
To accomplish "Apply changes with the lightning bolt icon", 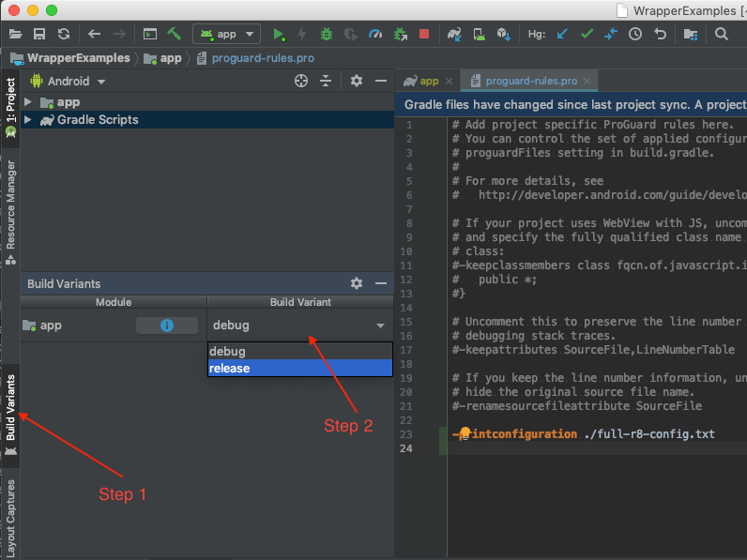I will 301,35.
